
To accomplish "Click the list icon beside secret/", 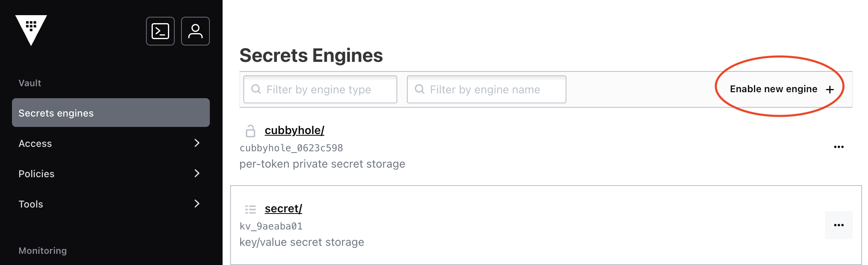I will [x=251, y=209].
